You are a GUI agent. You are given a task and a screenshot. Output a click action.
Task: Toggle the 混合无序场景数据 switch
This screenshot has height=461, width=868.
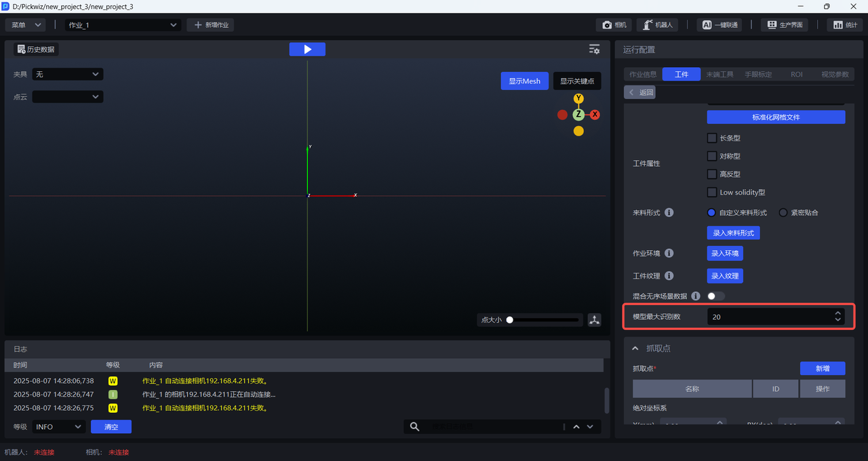(x=715, y=296)
